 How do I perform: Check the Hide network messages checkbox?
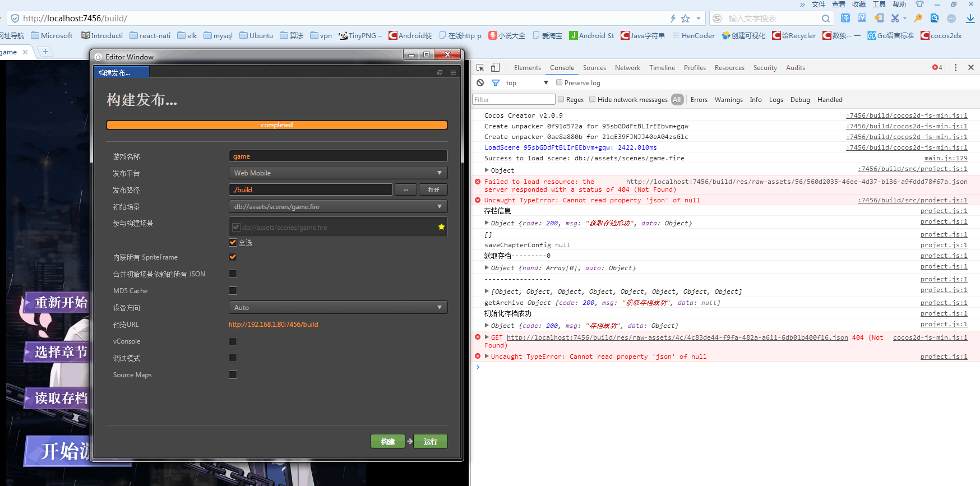click(x=592, y=99)
